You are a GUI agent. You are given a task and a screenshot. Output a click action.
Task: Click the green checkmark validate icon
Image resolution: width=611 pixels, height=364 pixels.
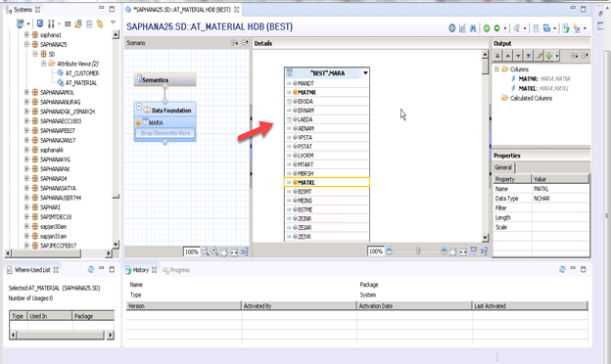[x=487, y=28]
